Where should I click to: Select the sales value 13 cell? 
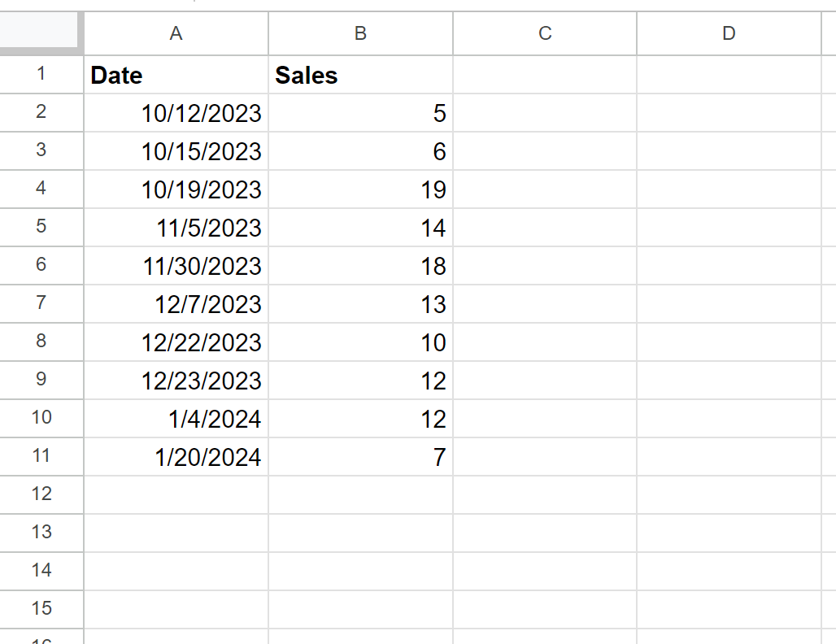(x=360, y=304)
